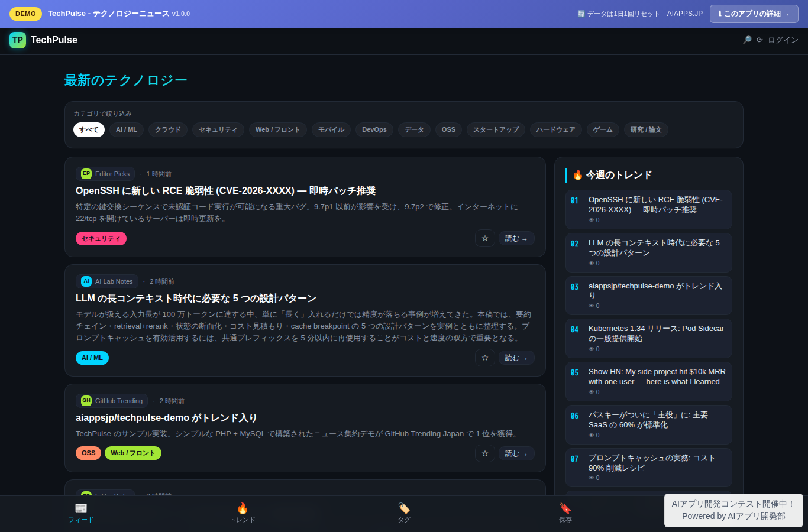Click the refresh icon in header
The height and width of the screenshot is (532, 808).
point(759,40)
